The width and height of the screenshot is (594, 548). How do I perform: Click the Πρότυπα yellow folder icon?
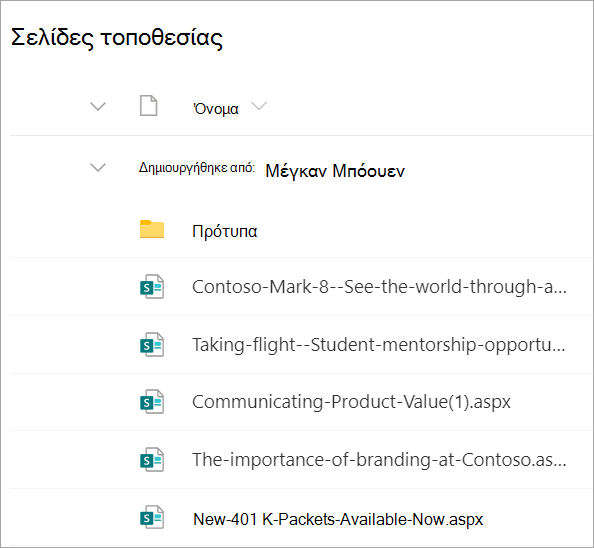[152, 229]
